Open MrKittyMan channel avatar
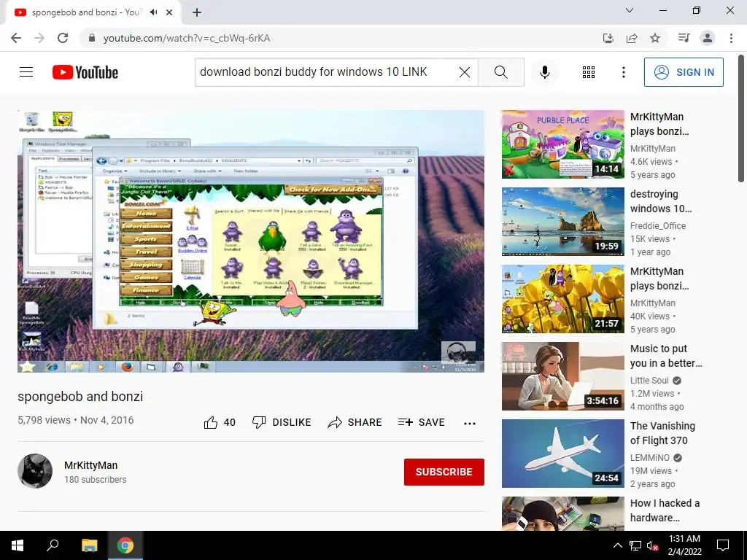The width and height of the screenshot is (747, 560). point(35,471)
